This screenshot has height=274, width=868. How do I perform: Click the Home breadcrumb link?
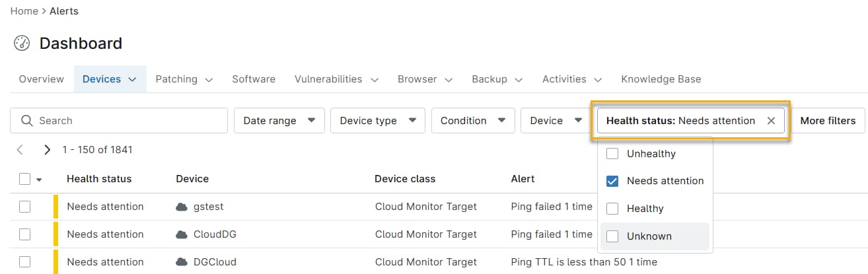click(24, 11)
